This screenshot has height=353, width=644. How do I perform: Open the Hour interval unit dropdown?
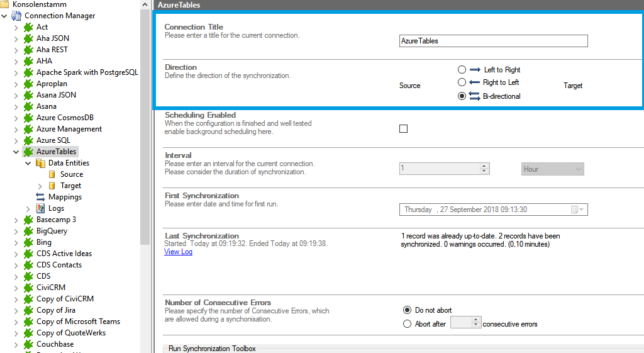click(x=553, y=169)
